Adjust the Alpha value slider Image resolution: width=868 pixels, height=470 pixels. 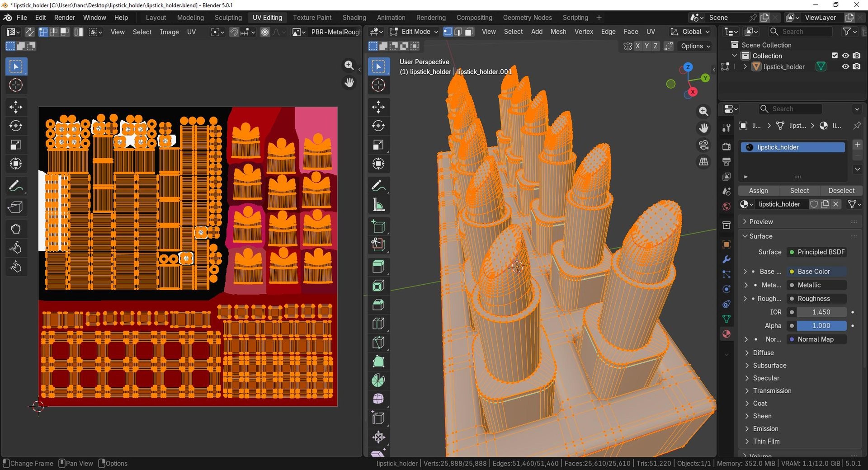pyautogui.click(x=821, y=326)
